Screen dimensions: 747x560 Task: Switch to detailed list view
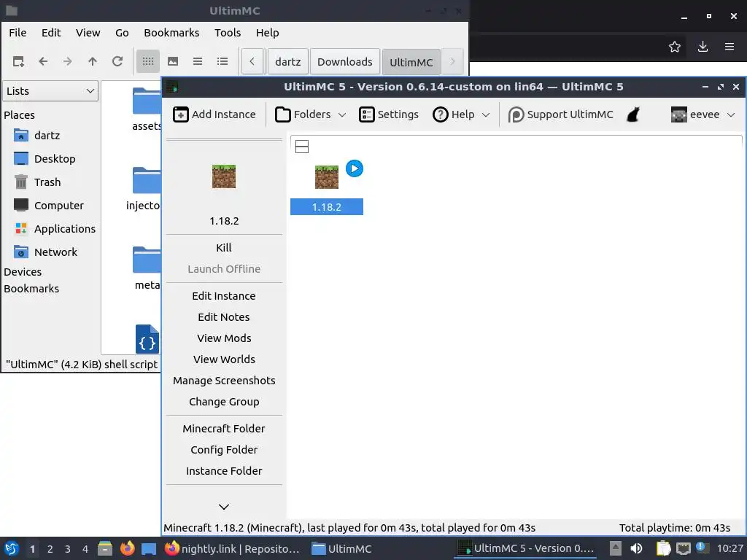tap(222, 61)
